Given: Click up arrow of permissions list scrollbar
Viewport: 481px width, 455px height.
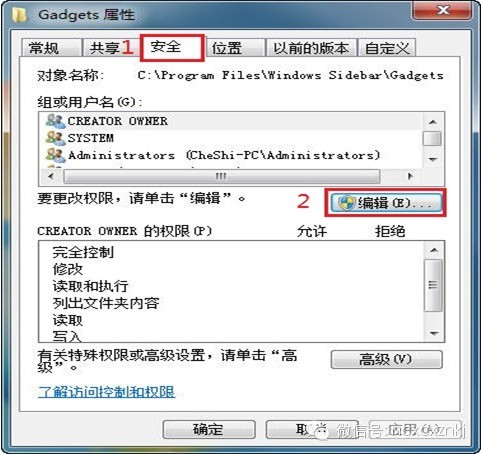Looking at the screenshot, I should coord(434,250).
